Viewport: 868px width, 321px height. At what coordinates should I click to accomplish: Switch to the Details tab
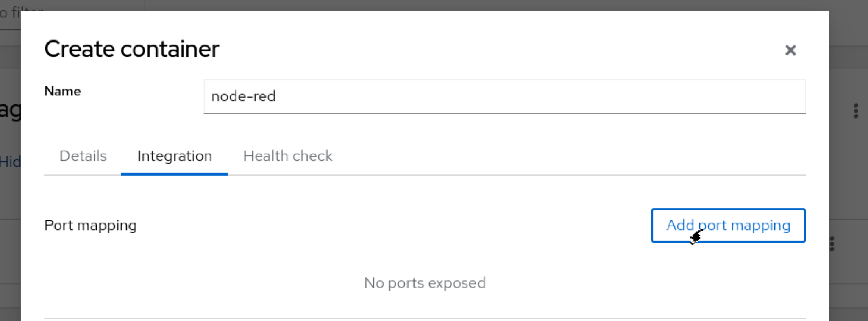coord(83,156)
